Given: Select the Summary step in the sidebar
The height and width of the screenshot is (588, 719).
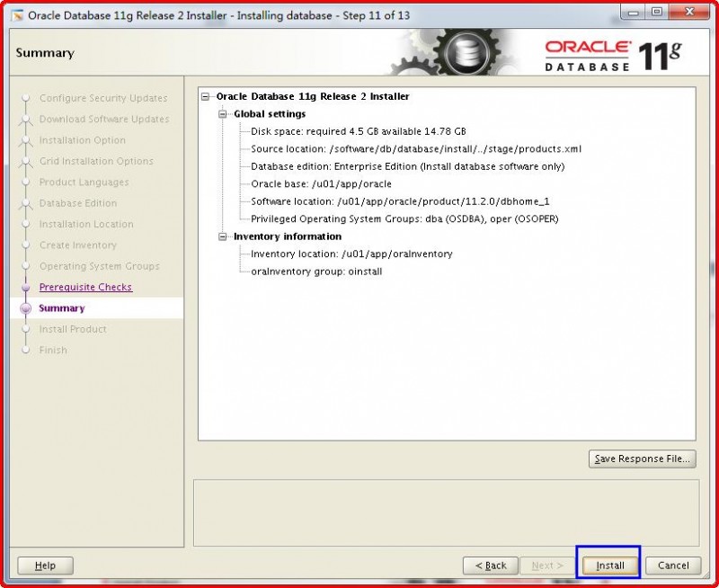Looking at the screenshot, I should pyautogui.click(x=60, y=308).
